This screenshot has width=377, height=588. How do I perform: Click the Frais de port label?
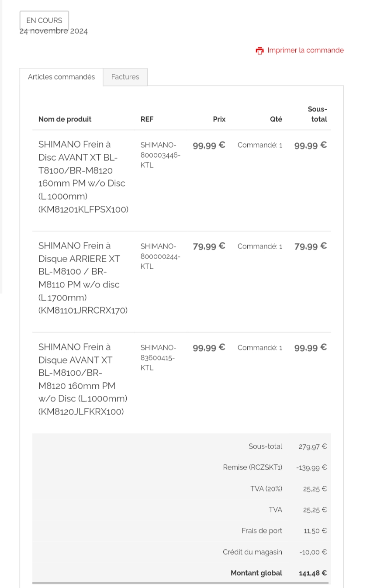pyautogui.click(x=262, y=531)
